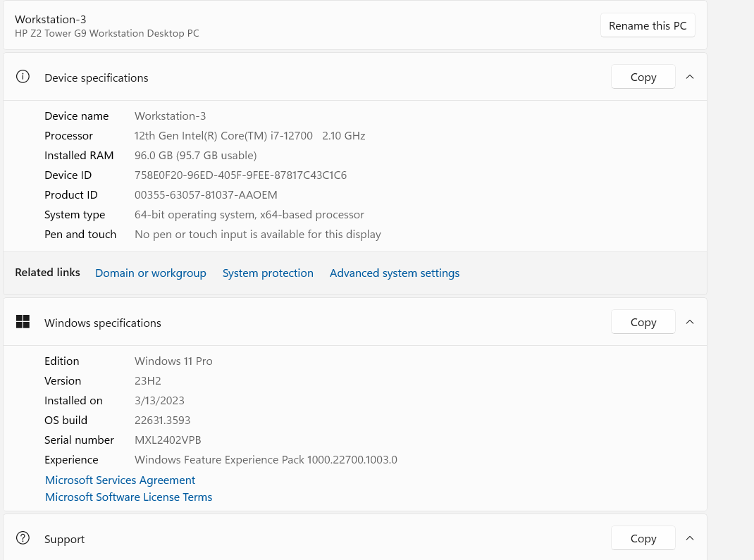The height and width of the screenshot is (560, 754).
Task: Click the Installed on date 3/13/2023
Action: (x=160, y=400)
